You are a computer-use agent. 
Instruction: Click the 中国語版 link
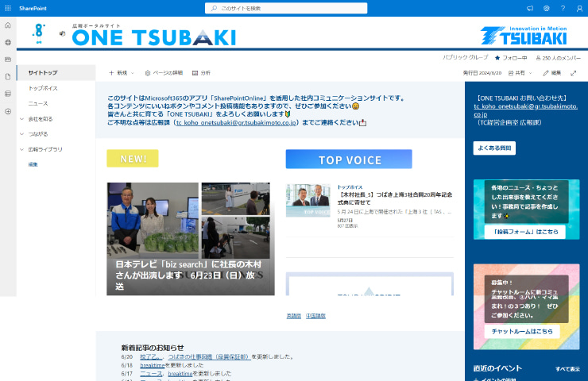tap(315, 316)
